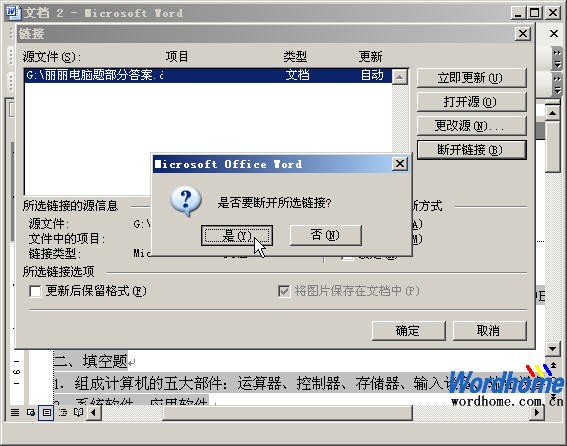
Task: Click the Word icon in title bar
Action: (x=13, y=12)
